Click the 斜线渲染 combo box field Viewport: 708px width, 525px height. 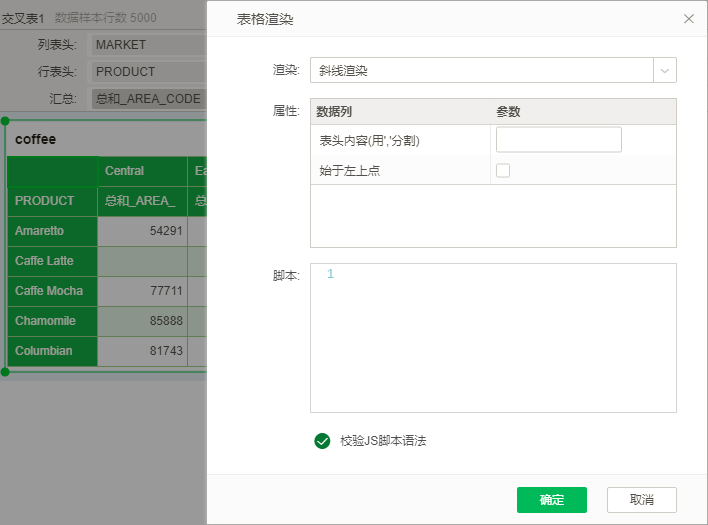(481, 70)
